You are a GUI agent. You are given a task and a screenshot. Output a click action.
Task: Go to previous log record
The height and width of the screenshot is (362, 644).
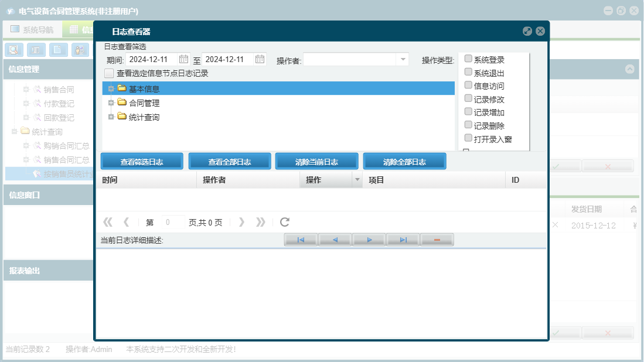(335, 240)
